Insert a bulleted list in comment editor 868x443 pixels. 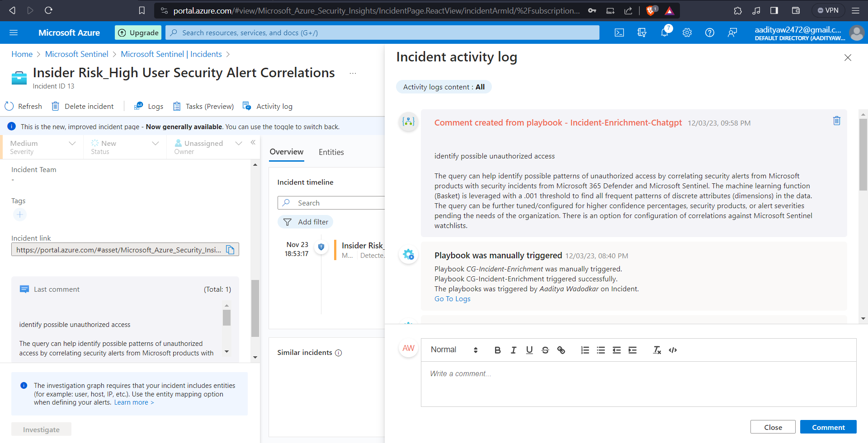pos(601,350)
